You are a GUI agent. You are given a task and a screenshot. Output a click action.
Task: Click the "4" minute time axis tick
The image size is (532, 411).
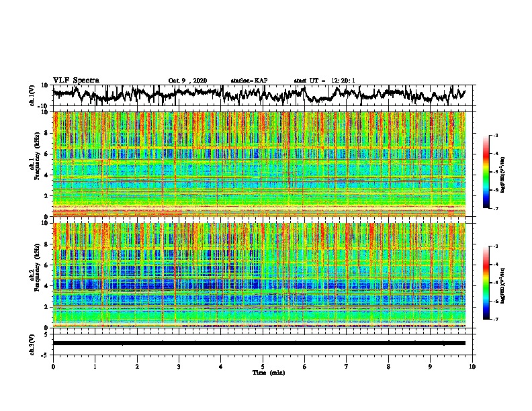click(x=221, y=367)
